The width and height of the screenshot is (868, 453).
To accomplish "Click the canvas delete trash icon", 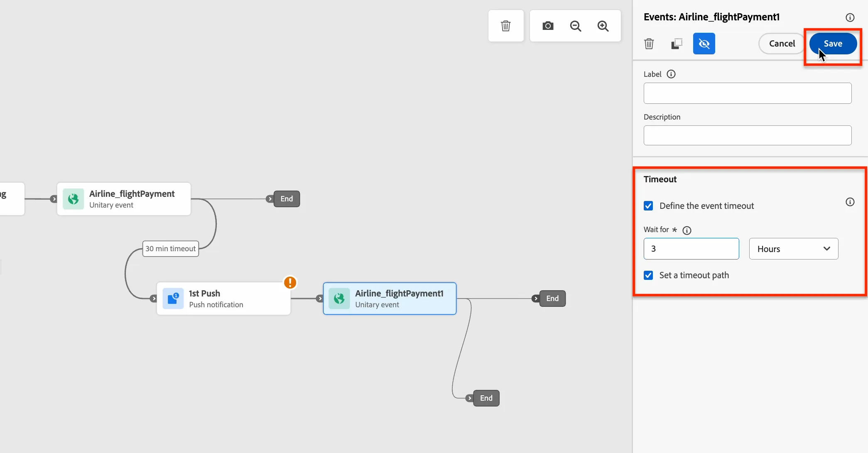I will point(505,26).
